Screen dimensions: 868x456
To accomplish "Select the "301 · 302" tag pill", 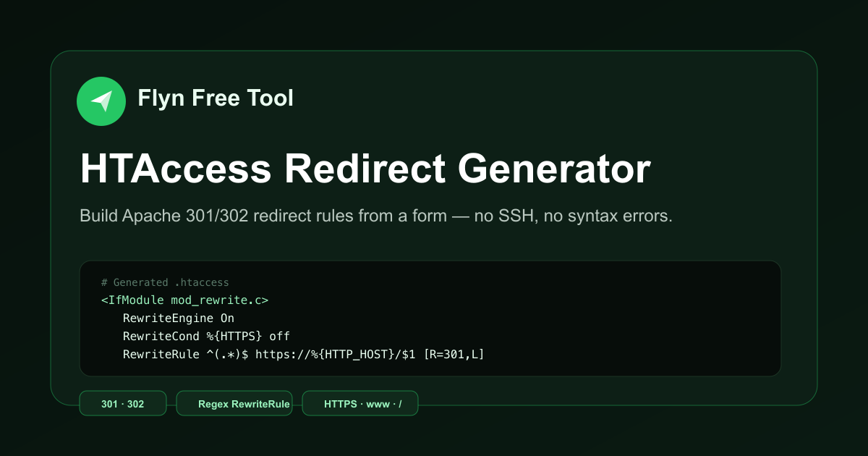I will coord(123,404).
